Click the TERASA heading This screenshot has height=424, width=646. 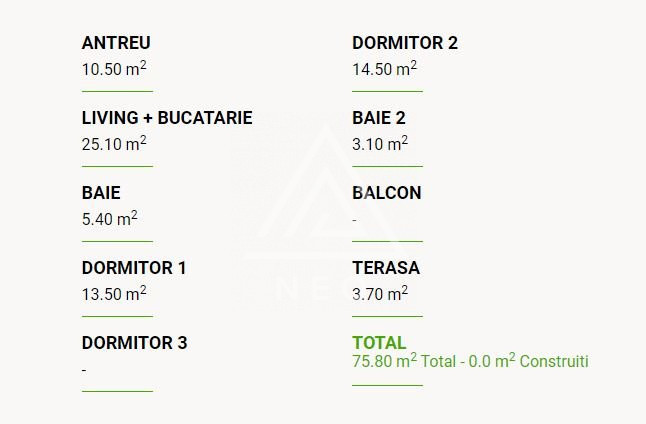click(386, 268)
